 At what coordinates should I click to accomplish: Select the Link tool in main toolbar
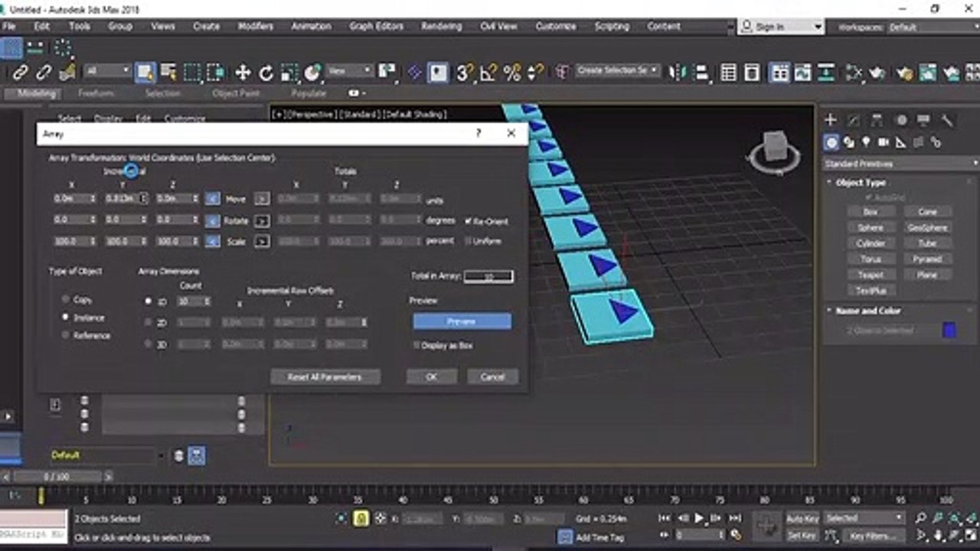pos(20,73)
